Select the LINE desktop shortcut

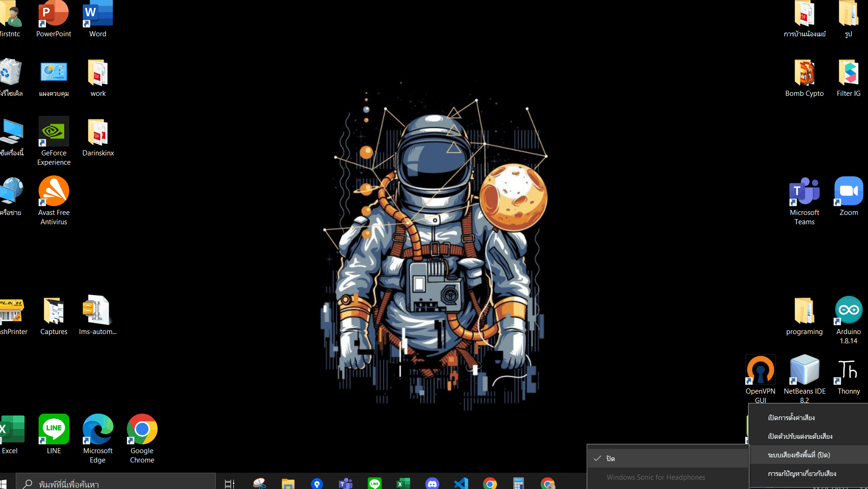click(54, 435)
